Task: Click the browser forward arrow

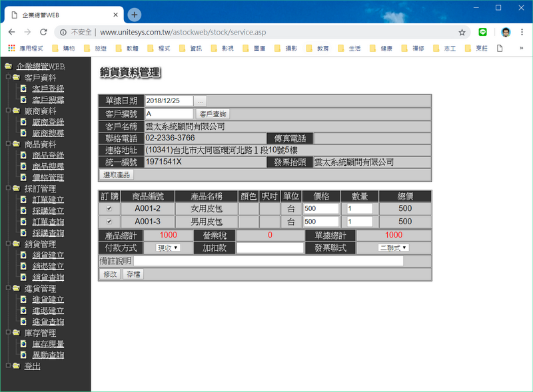Action: coord(27,32)
